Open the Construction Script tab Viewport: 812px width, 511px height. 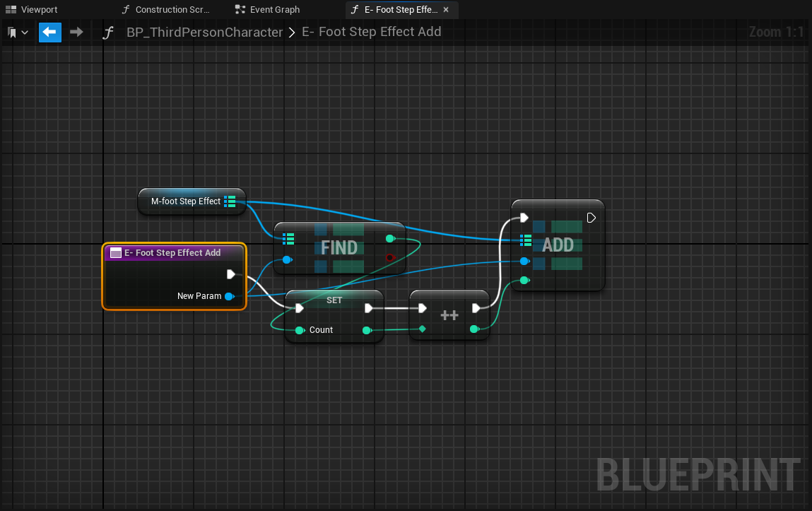click(x=165, y=9)
